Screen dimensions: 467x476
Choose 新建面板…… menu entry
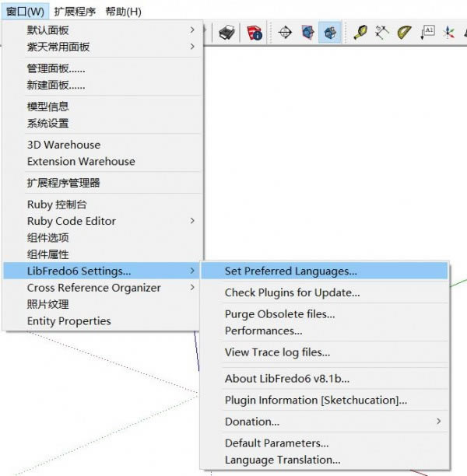(103, 85)
